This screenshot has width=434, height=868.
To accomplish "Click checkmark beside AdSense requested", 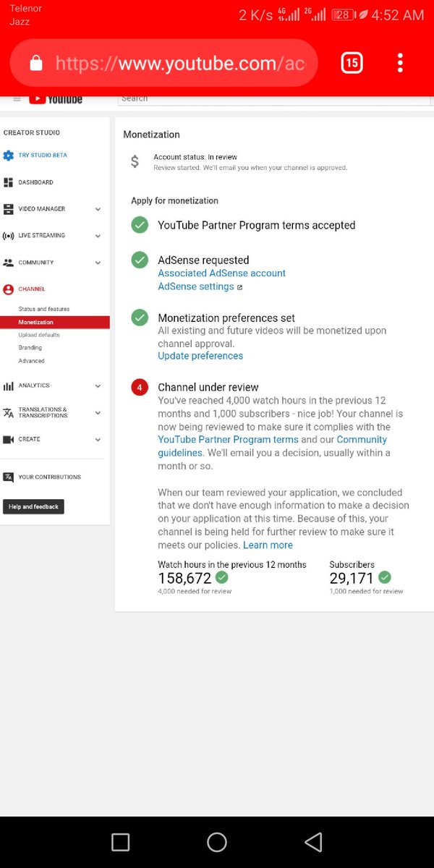I will 140,260.
